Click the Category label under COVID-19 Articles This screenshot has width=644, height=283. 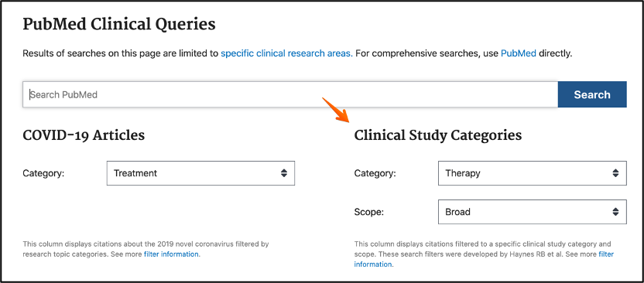(43, 173)
